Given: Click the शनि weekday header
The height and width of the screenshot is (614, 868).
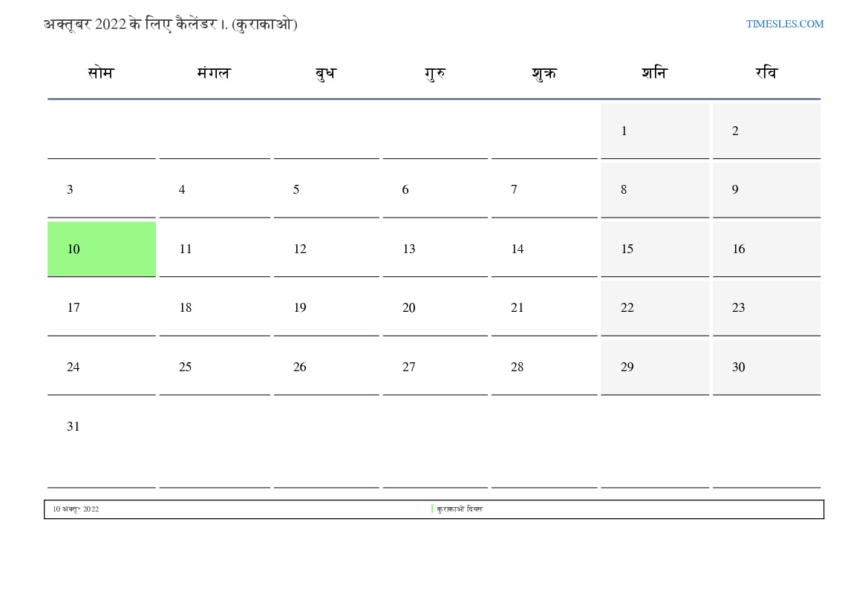Looking at the screenshot, I should coord(655,73).
